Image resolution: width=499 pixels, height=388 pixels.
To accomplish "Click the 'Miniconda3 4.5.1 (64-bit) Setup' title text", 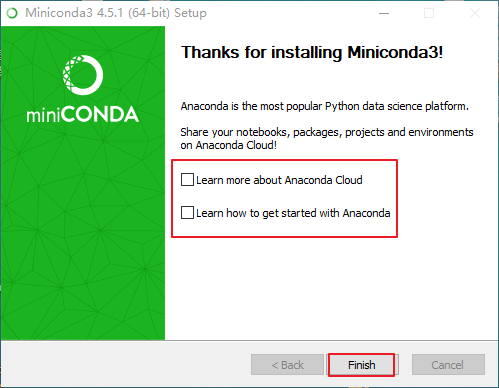I will coord(116,13).
